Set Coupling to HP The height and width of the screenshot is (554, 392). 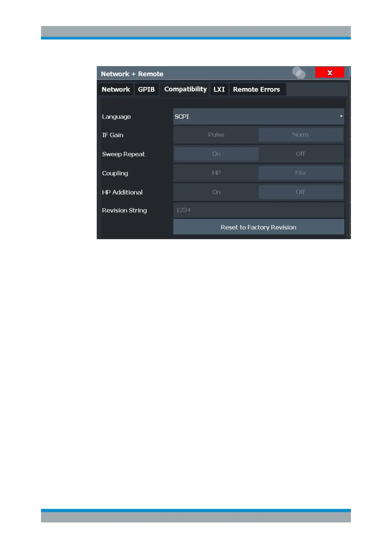tap(216, 173)
